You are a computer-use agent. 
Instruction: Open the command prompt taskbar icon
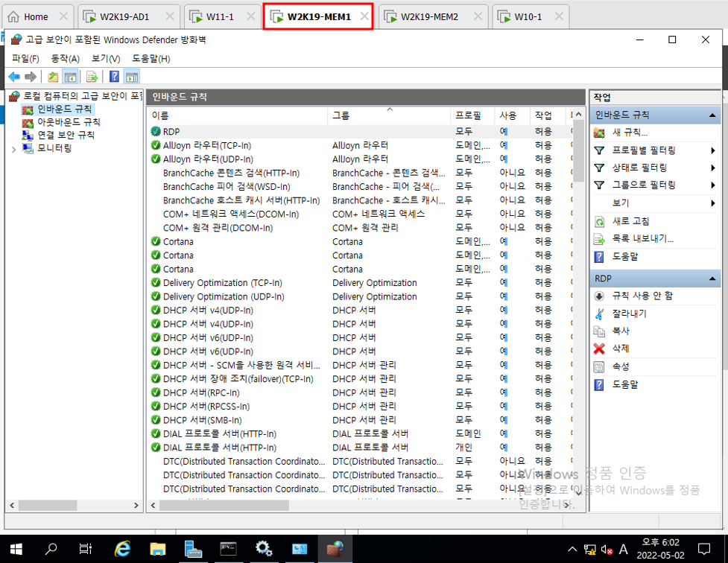(228, 549)
